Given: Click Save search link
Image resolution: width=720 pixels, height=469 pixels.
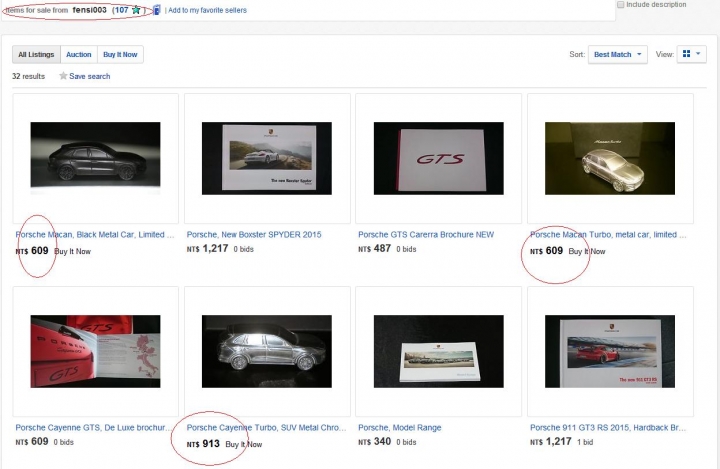Looking at the screenshot, I should (90, 76).
